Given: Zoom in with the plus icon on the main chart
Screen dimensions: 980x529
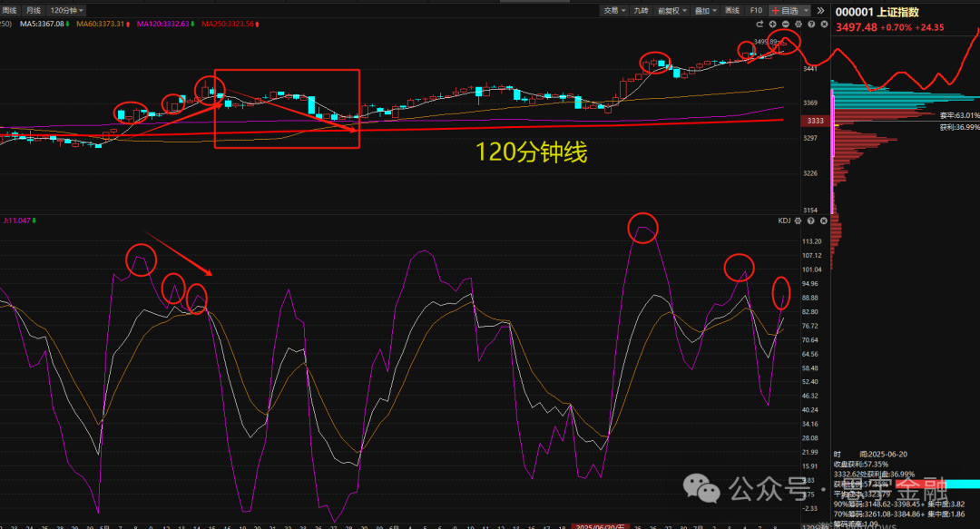Looking at the screenshot, I should [772, 24].
